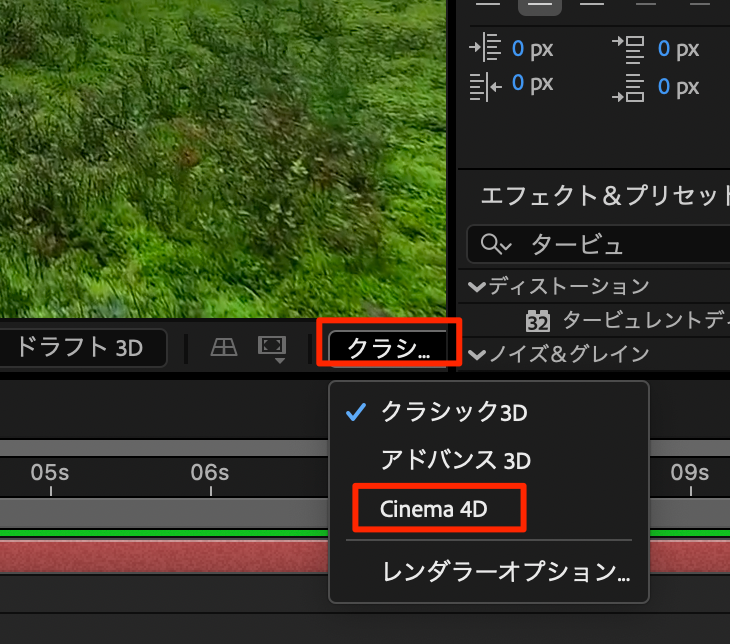Image resolution: width=730 pixels, height=644 pixels.
Task: Click the indent left margin icon
Action: [x=485, y=49]
